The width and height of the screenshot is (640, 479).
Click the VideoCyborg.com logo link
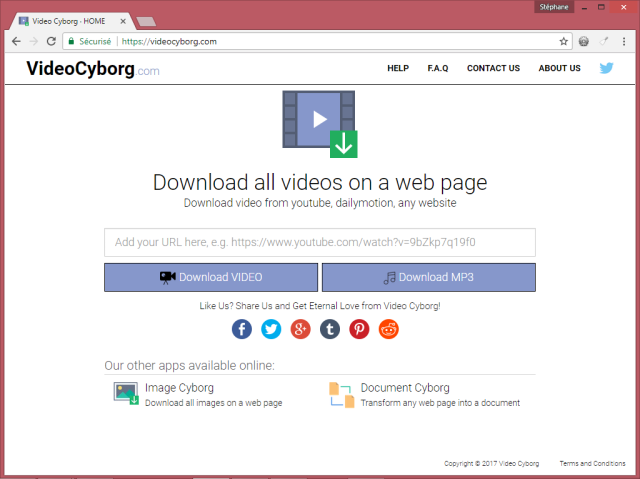(x=93, y=69)
